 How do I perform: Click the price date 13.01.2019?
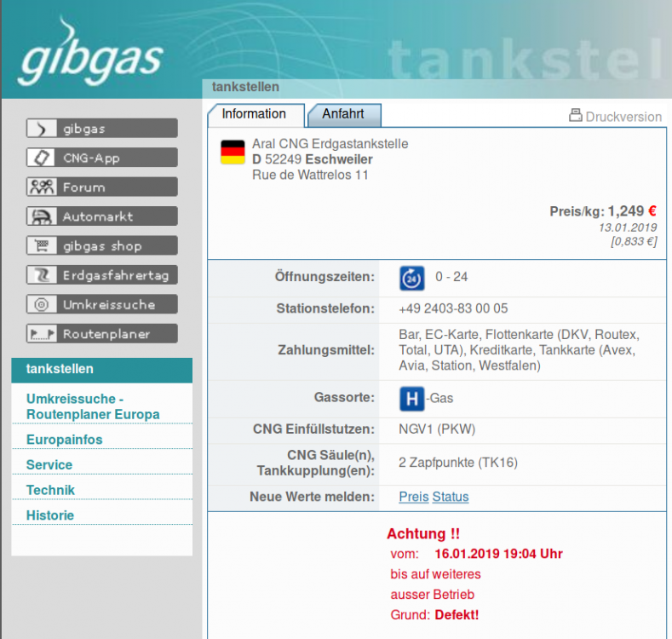pos(628,227)
